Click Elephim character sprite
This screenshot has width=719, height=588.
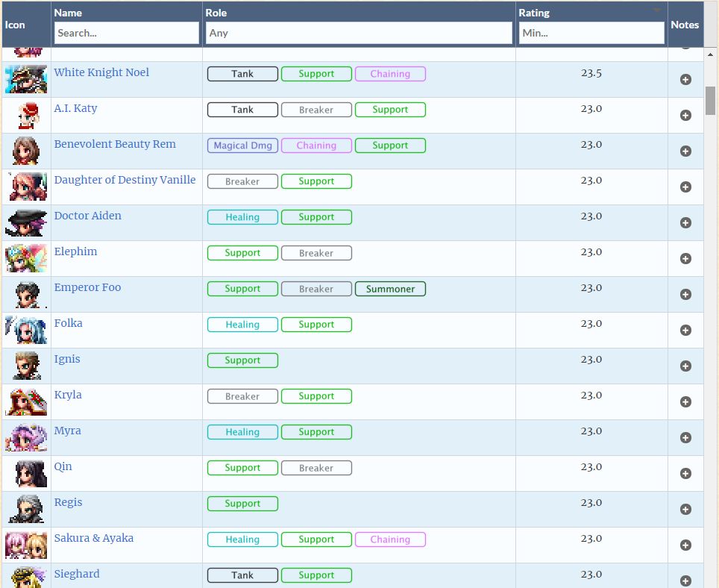pyautogui.click(x=26, y=258)
